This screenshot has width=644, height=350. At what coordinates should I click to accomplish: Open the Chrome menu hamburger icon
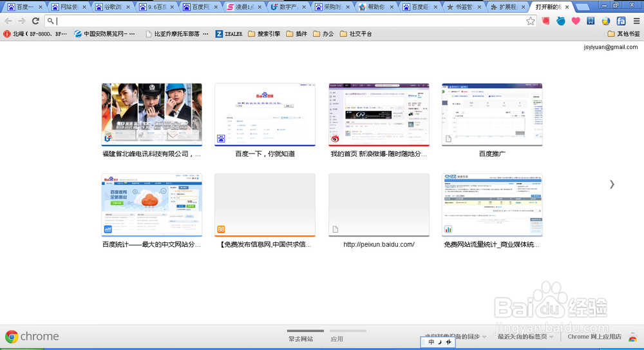[x=637, y=21]
